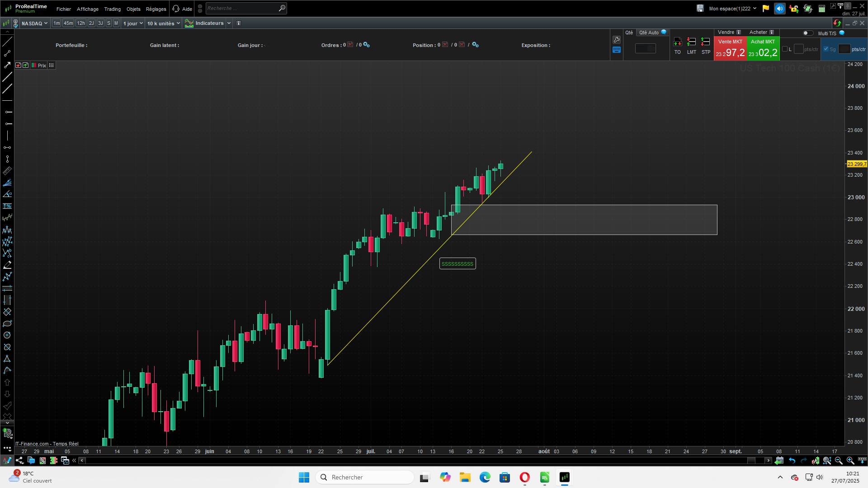Open the Trading menu
The image size is (868, 488).
pyautogui.click(x=112, y=9)
